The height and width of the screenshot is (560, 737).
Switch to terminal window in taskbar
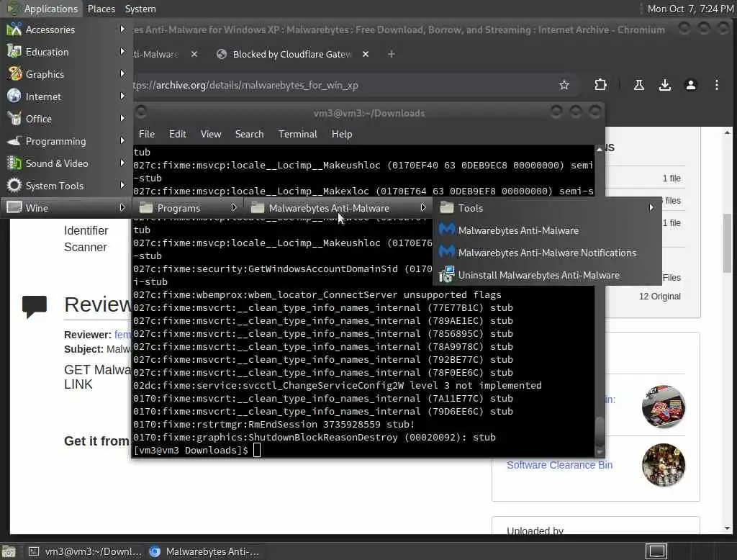(85, 551)
